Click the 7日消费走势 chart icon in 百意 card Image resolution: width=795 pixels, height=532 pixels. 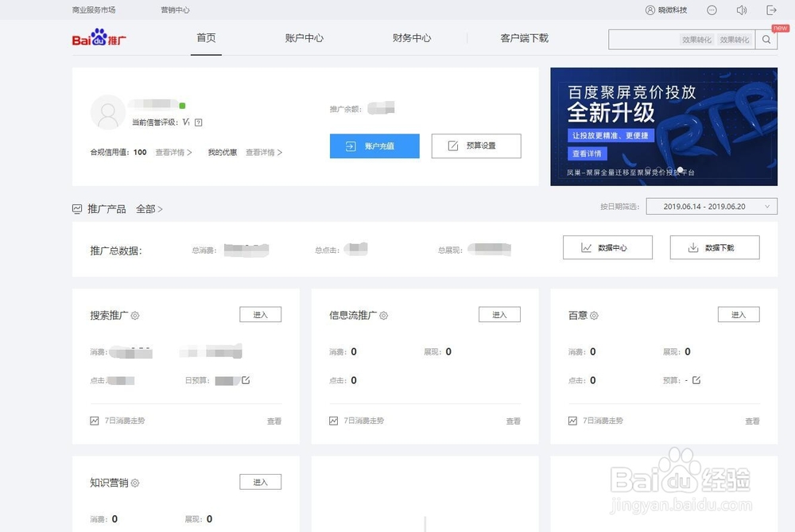572,421
